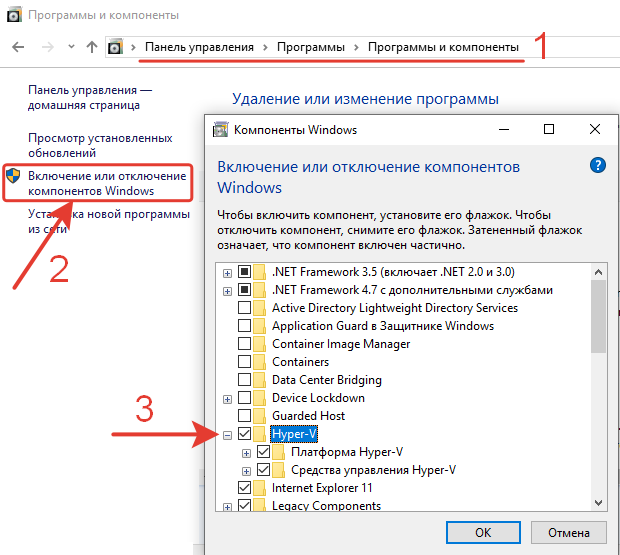
Task: Click the back navigation arrow
Action: pos(18,47)
